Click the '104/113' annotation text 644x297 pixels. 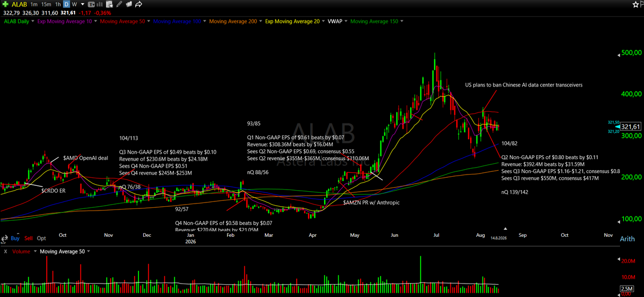point(129,138)
